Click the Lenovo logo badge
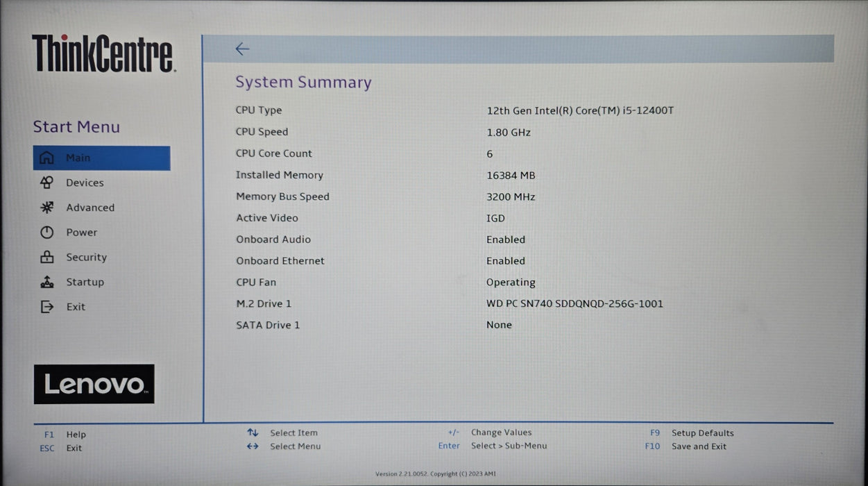Screen dimensions: 868x486 click(94, 384)
